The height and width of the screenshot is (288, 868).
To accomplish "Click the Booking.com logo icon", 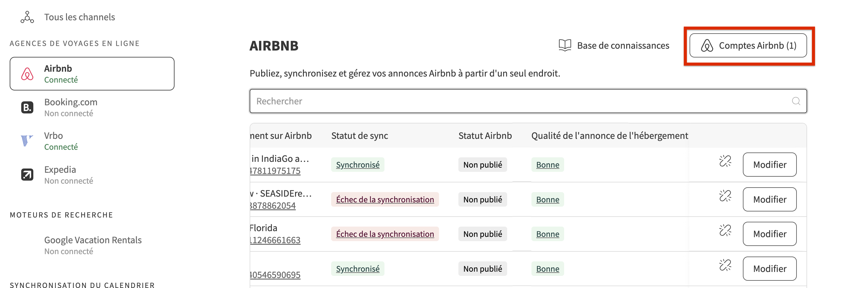I will tap(27, 107).
